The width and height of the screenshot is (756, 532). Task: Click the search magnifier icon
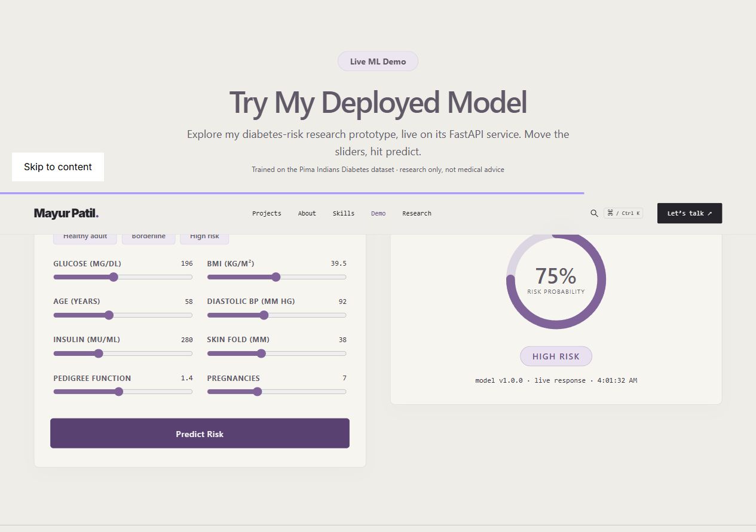(x=594, y=213)
